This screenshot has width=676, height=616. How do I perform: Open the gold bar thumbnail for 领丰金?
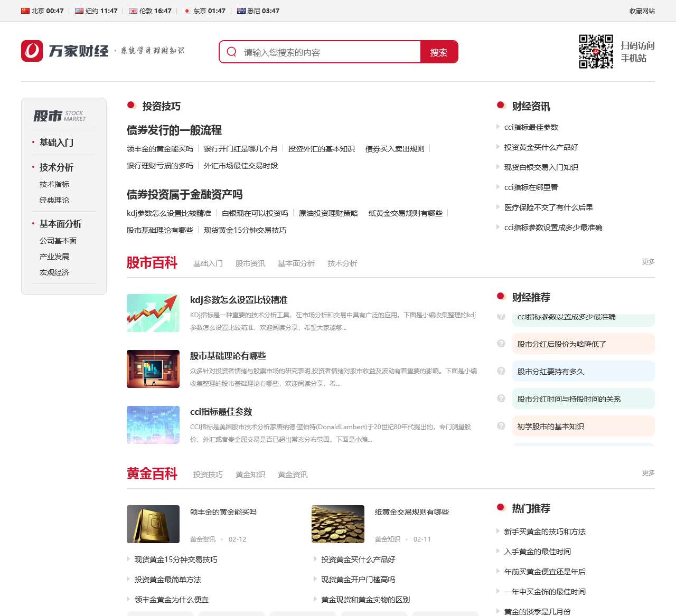153,524
